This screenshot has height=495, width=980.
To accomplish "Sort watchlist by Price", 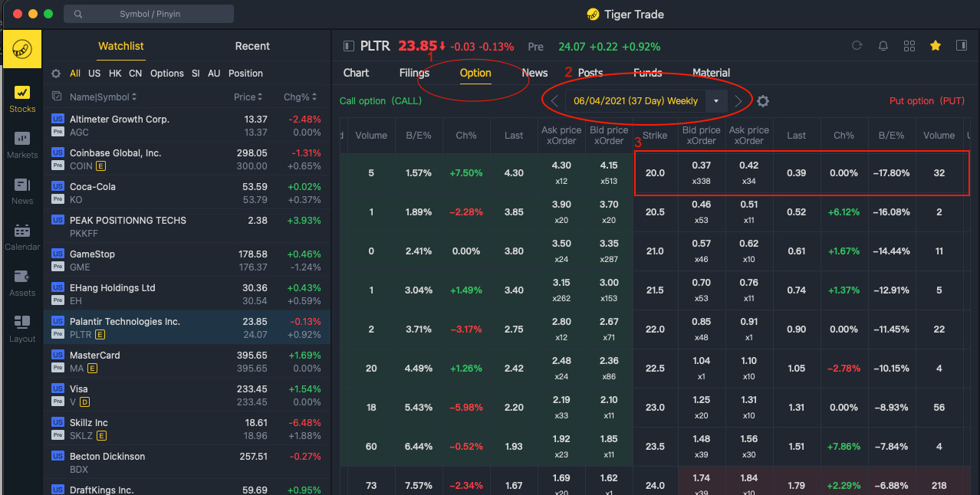I will (248, 97).
